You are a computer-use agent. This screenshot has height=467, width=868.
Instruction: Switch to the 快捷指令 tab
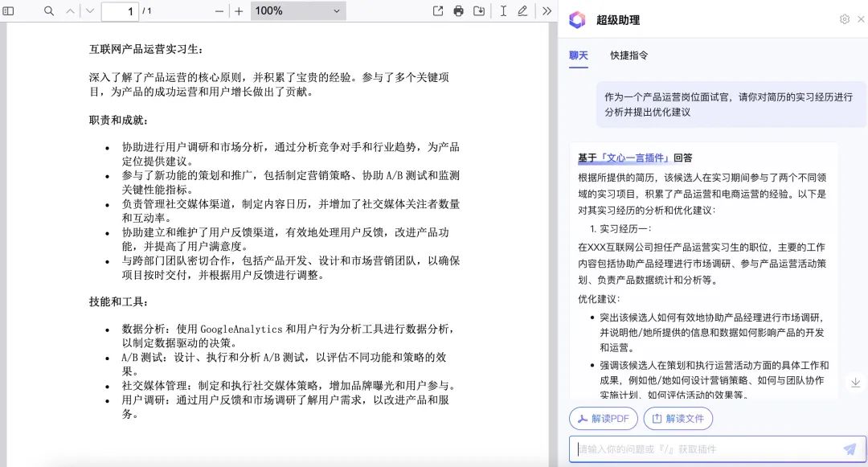(628, 55)
